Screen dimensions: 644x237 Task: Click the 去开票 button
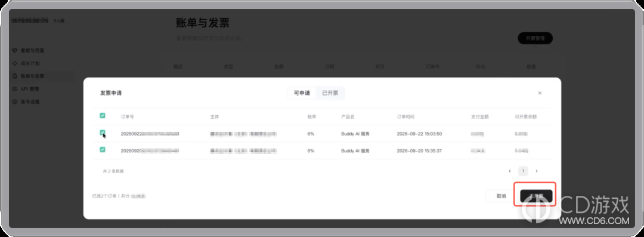[536, 196]
